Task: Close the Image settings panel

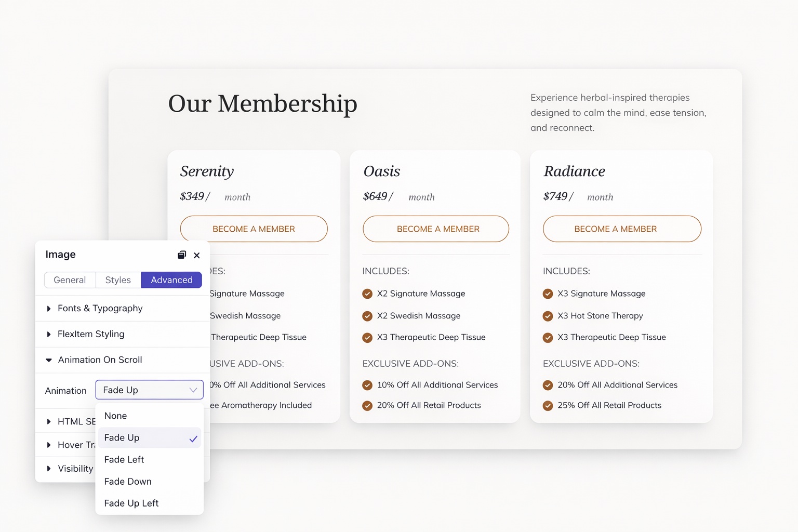Action: tap(197, 255)
